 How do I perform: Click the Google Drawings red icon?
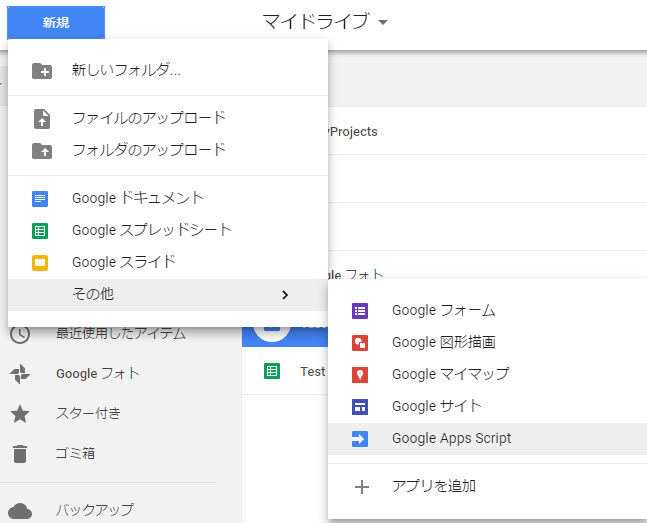pyautogui.click(x=360, y=343)
